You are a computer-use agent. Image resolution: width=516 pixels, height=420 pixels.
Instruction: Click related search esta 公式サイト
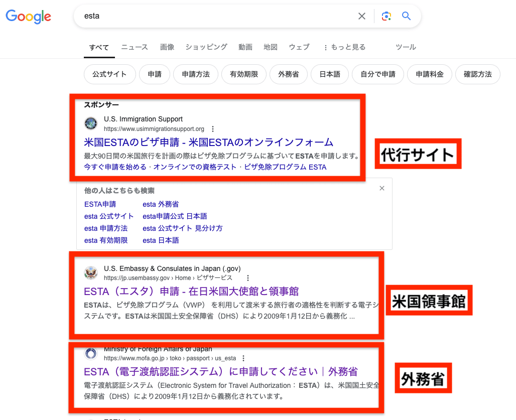tap(109, 216)
